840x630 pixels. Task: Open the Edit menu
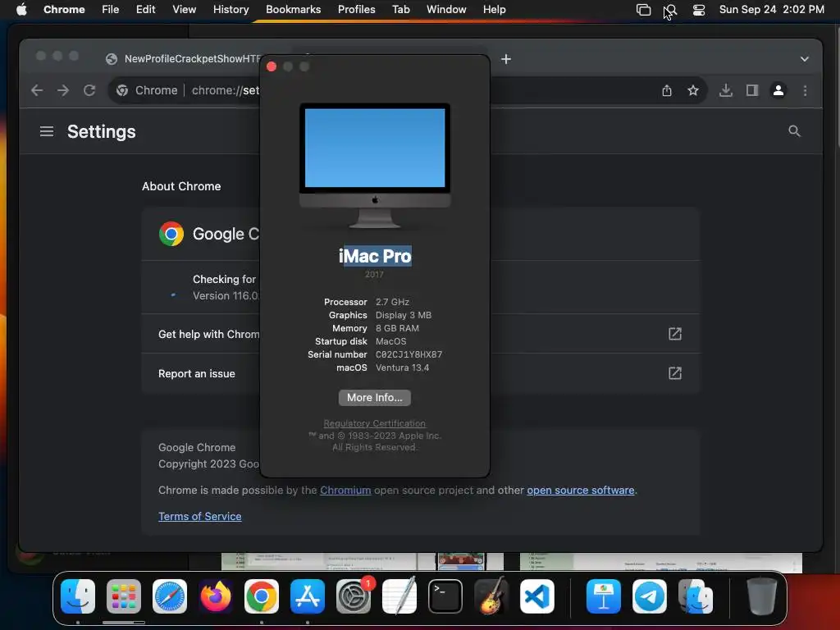tap(145, 10)
